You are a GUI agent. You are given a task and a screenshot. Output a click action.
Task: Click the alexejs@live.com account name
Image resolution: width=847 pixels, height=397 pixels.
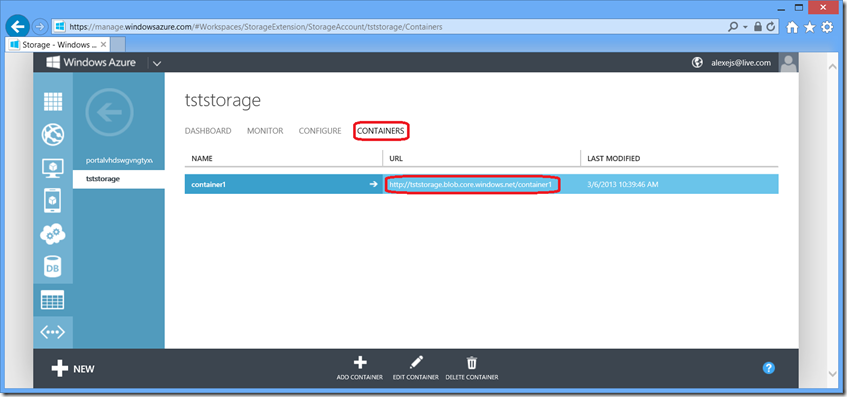741,63
